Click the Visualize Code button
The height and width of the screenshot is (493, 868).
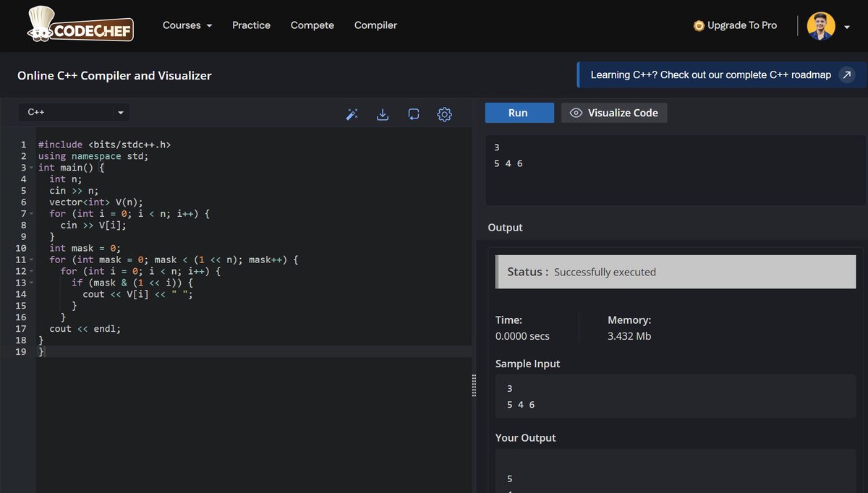click(614, 113)
